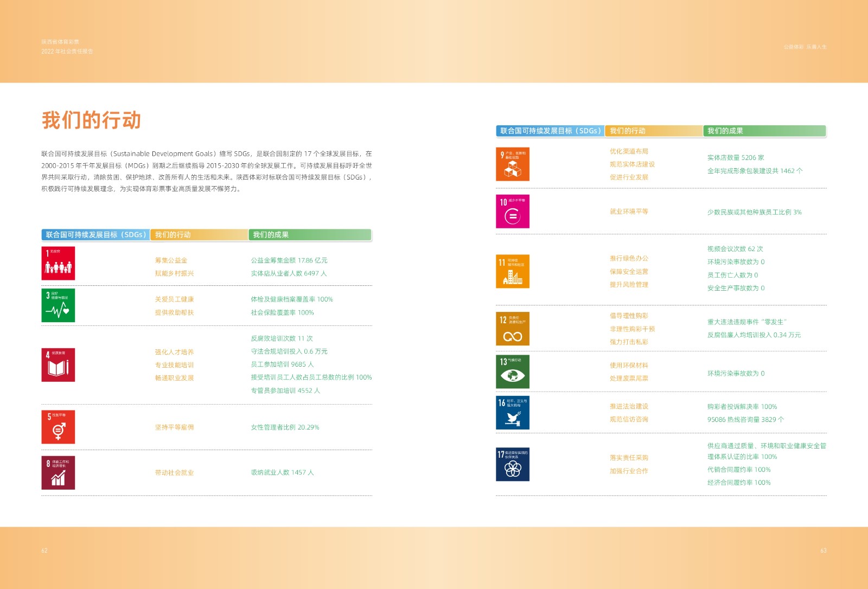The height and width of the screenshot is (589, 868).
Task: Select the text 关爱员工健康
Action: [174, 299]
